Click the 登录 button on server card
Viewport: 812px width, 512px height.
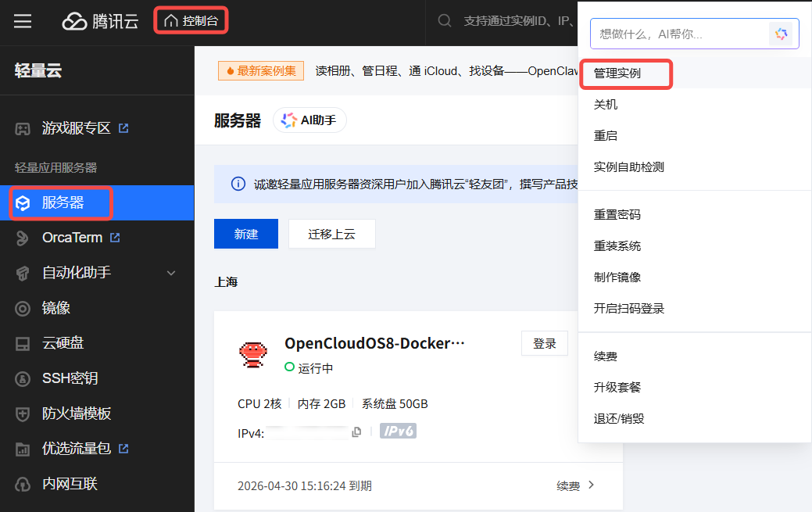point(544,344)
